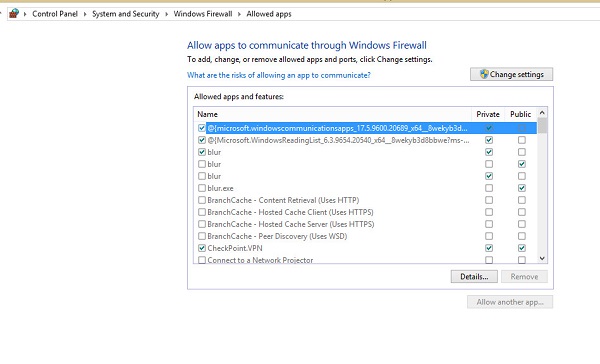Navigate to Windows Firewall breadcrumb
600x364 pixels.
[203, 14]
